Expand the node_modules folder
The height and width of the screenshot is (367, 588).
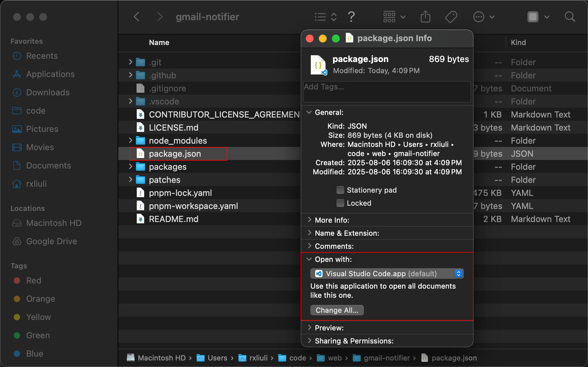(131, 140)
